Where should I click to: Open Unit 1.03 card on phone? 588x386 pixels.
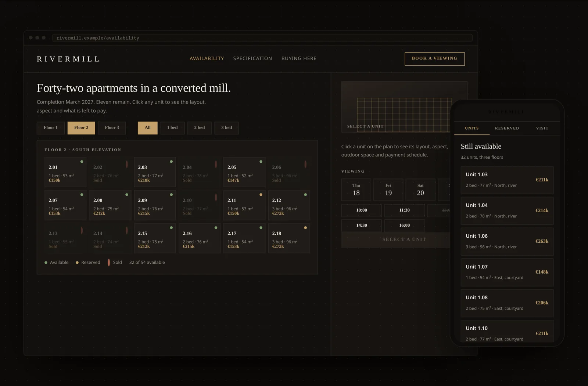coord(507,180)
